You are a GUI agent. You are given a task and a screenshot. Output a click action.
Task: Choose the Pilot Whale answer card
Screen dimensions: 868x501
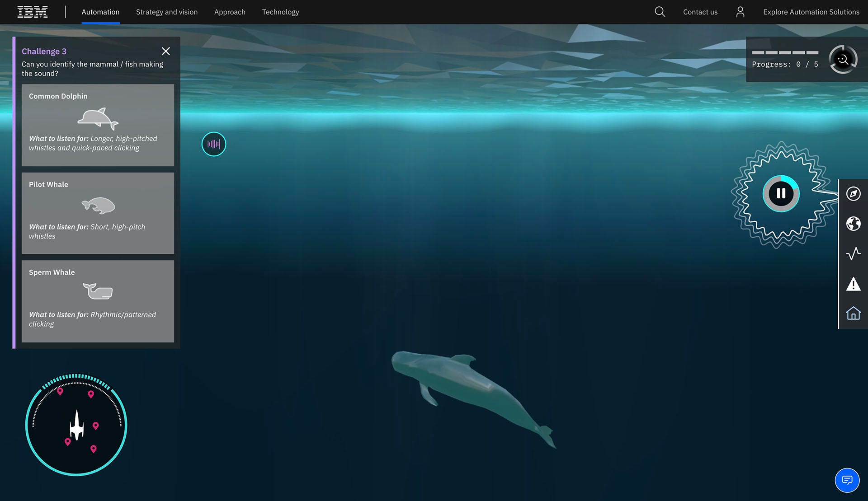tap(98, 213)
